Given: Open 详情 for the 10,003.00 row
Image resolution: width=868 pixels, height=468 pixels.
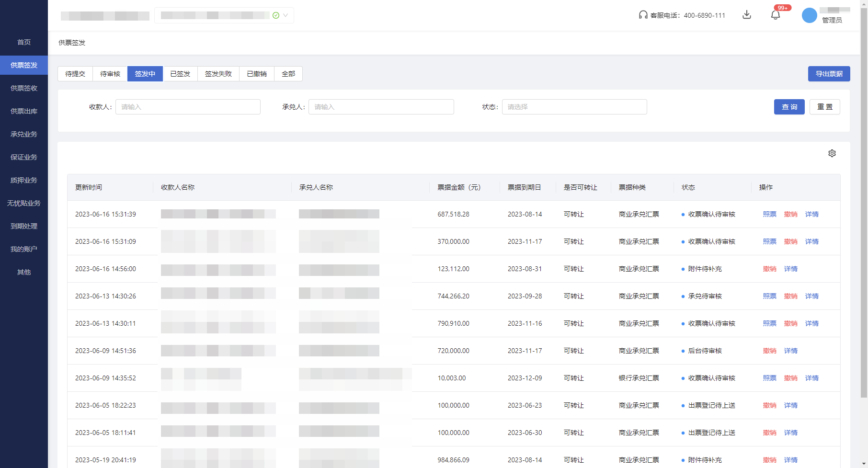Looking at the screenshot, I should [x=812, y=378].
